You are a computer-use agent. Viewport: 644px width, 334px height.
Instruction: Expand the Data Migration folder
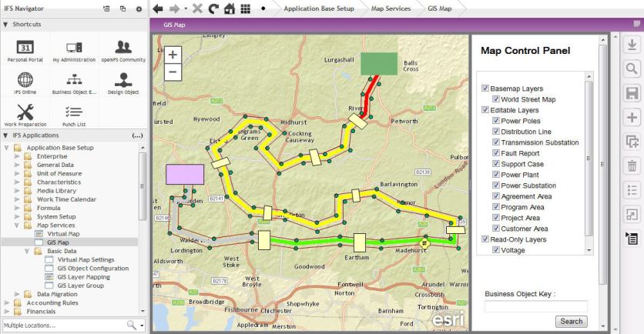point(17,294)
